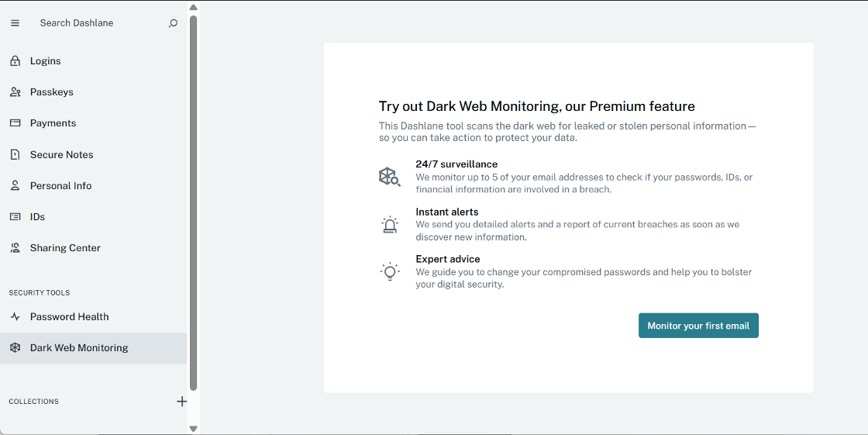Click the Personal Info person icon
This screenshot has height=435, width=868.
click(15, 186)
